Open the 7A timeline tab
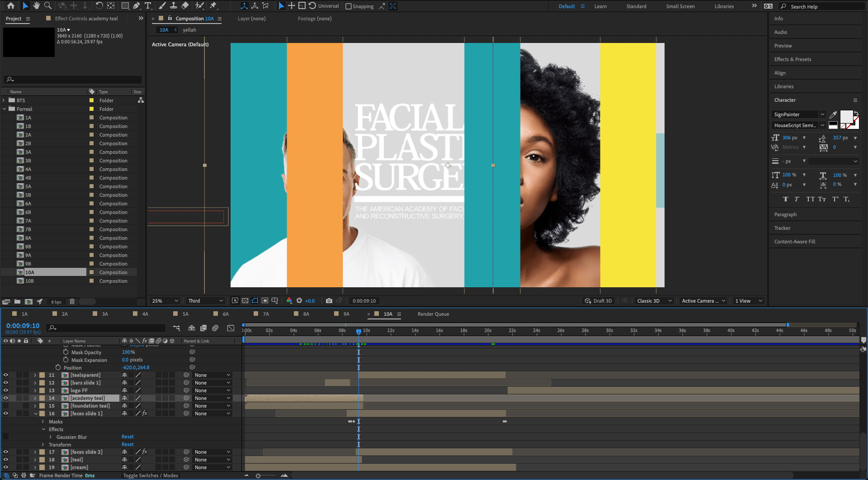Viewport: 868px width, 480px height. click(x=266, y=314)
